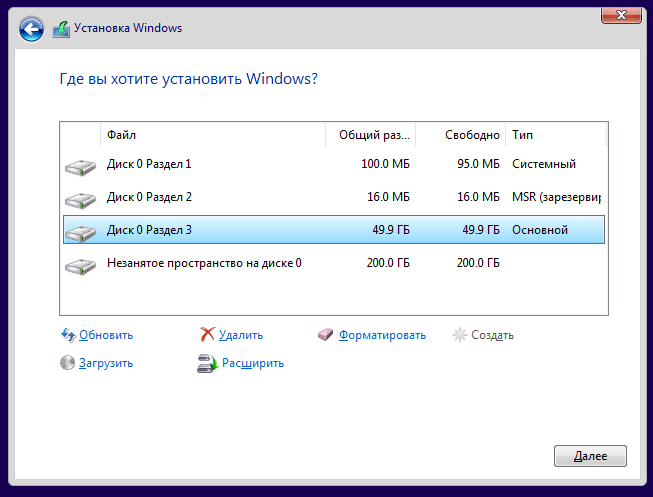Click the Расширить drive arrow icon

click(x=207, y=363)
